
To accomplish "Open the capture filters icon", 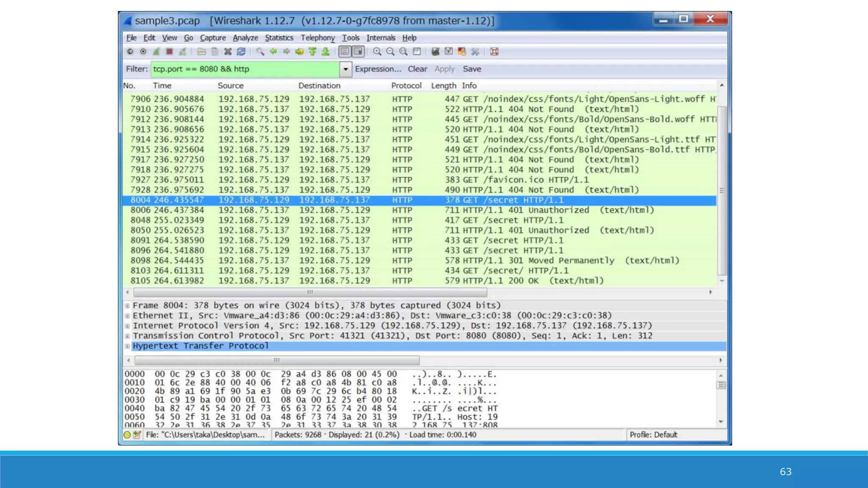I will click(x=435, y=52).
